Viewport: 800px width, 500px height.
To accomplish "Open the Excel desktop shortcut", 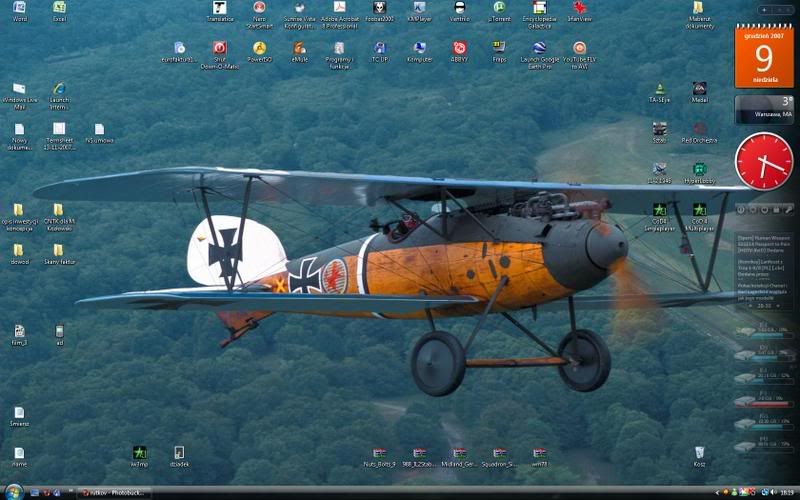I will tap(60, 11).
